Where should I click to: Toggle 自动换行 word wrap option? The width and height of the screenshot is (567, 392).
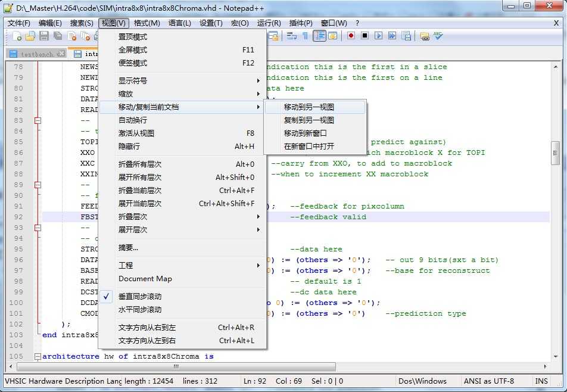pos(183,120)
